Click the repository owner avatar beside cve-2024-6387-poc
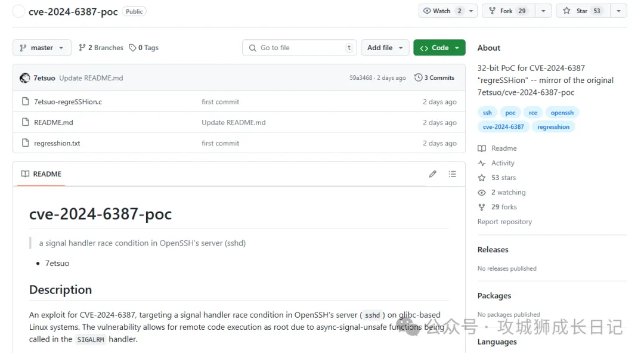The width and height of the screenshot is (644, 353). pyautogui.click(x=18, y=11)
